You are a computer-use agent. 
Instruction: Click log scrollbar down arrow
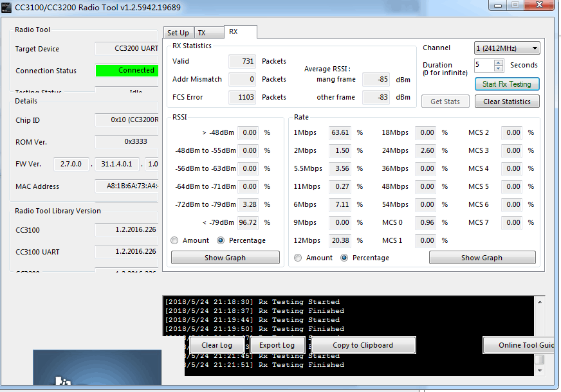540,371
